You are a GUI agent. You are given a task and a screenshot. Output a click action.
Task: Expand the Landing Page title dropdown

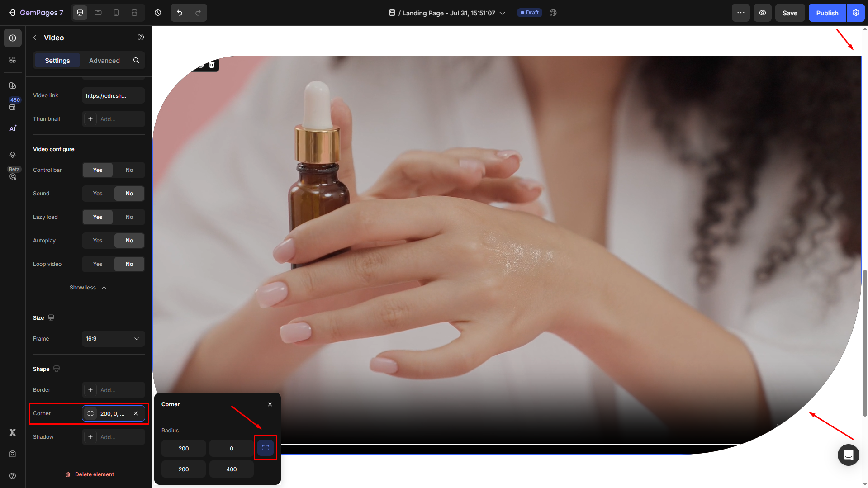tap(502, 13)
